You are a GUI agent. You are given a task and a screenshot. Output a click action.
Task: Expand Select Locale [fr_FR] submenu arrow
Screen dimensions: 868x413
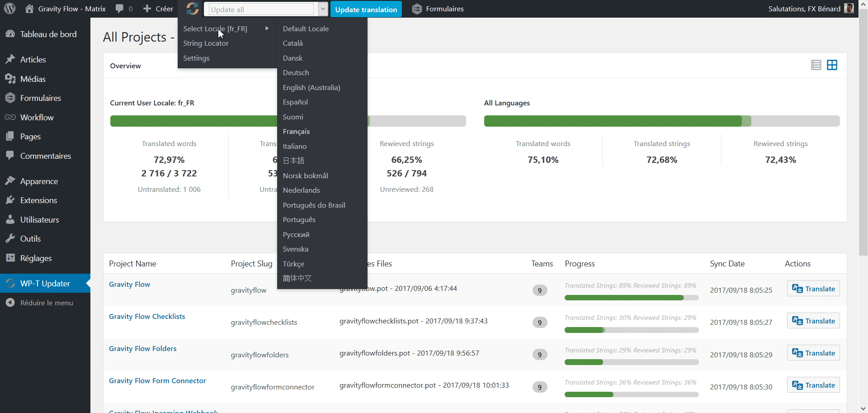pos(267,28)
